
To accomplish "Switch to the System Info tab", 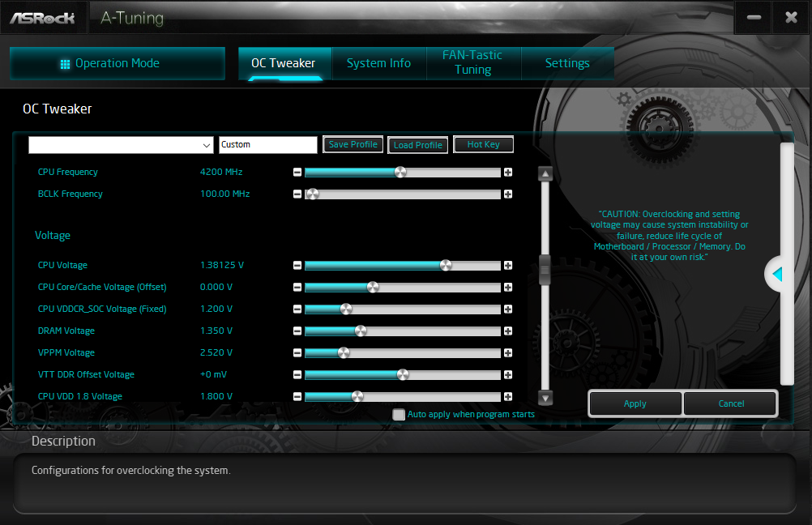I will (x=378, y=63).
